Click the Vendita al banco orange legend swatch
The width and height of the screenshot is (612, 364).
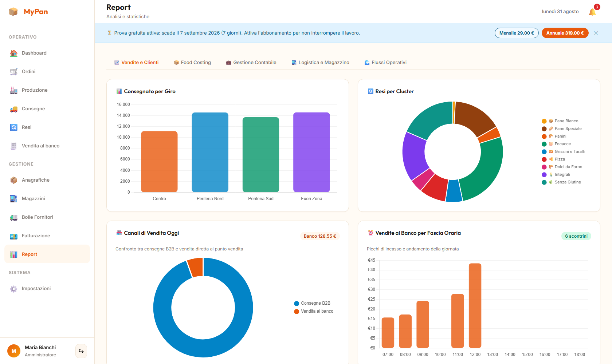tap(297, 312)
